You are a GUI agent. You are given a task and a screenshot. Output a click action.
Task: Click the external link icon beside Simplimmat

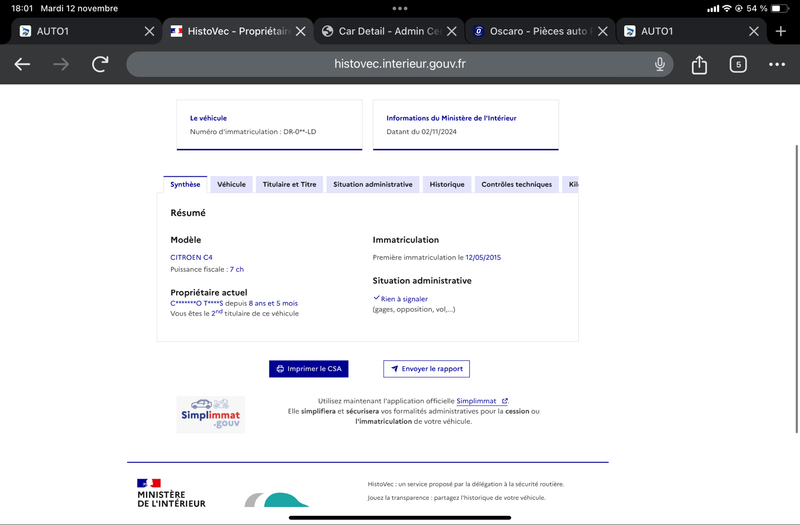pyautogui.click(x=505, y=401)
